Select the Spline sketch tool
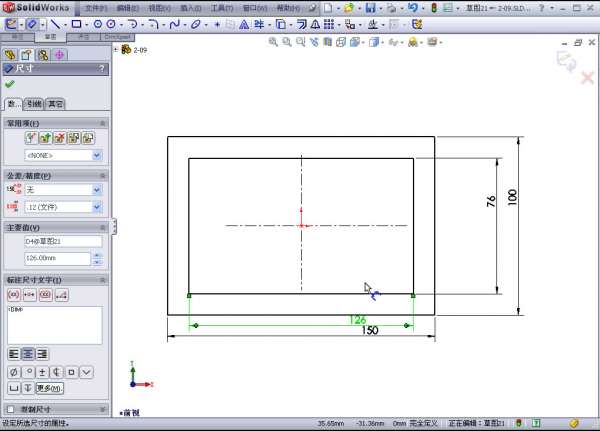 tap(174, 23)
